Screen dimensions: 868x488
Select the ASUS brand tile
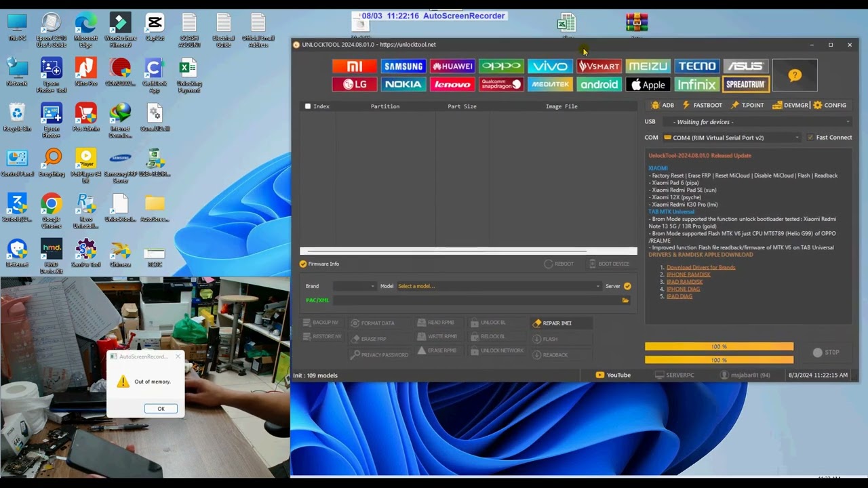coord(745,66)
